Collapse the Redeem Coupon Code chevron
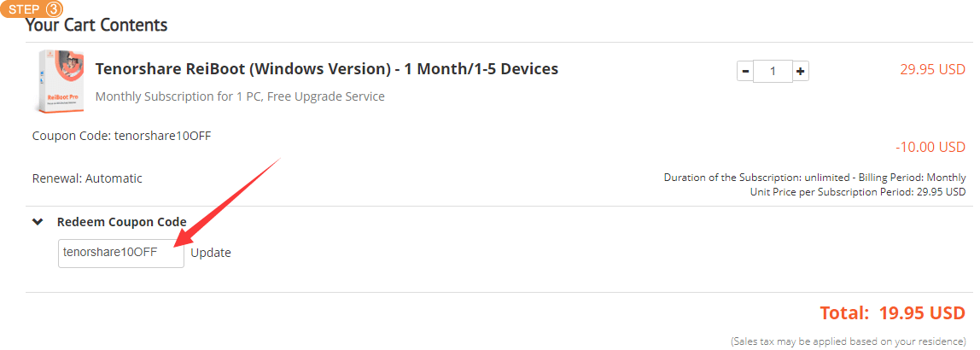This screenshot has height=350, width=980. pyautogui.click(x=38, y=222)
